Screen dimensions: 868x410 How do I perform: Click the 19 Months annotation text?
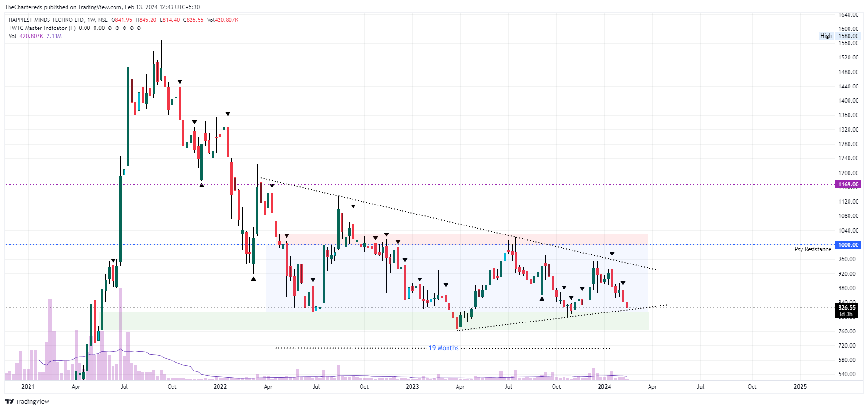444,348
